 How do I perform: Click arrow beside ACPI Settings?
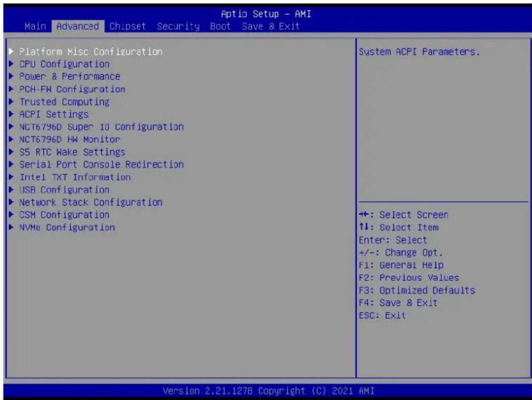[11, 114]
